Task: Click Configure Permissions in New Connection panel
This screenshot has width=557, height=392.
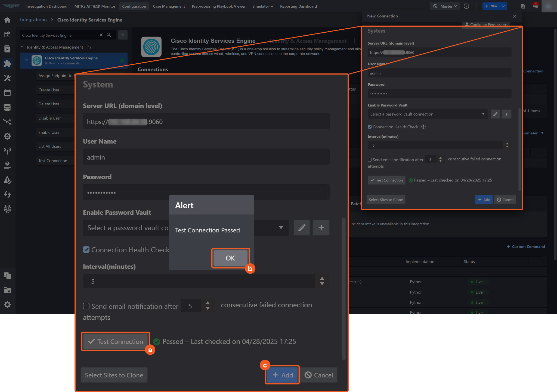Action: 486,24
